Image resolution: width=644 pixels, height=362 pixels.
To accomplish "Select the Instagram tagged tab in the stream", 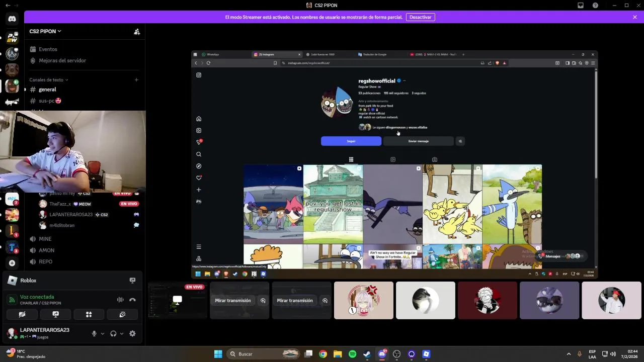I will tap(435, 159).
